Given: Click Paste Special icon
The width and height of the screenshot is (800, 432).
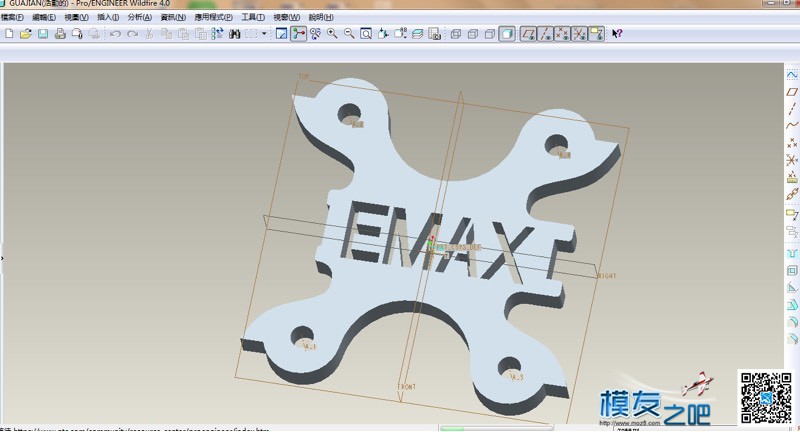Looking at the screenshot, I should click(x=201, y=34).
